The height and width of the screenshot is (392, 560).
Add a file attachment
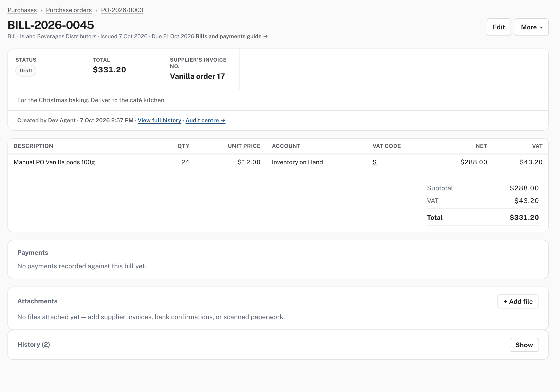point(518,301)
